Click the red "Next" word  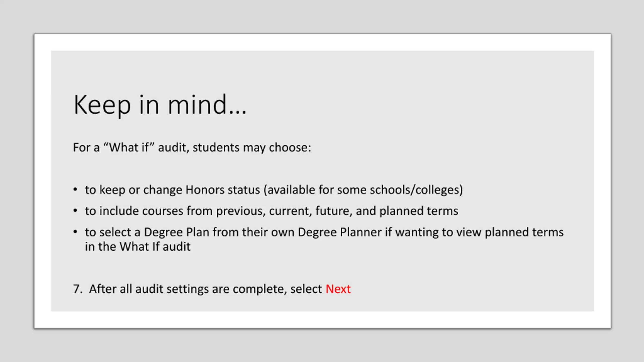tap(338, 289)
